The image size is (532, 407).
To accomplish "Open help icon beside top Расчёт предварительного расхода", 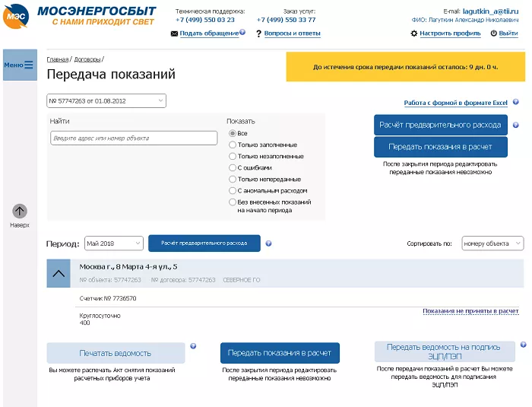I will (516, 125).
